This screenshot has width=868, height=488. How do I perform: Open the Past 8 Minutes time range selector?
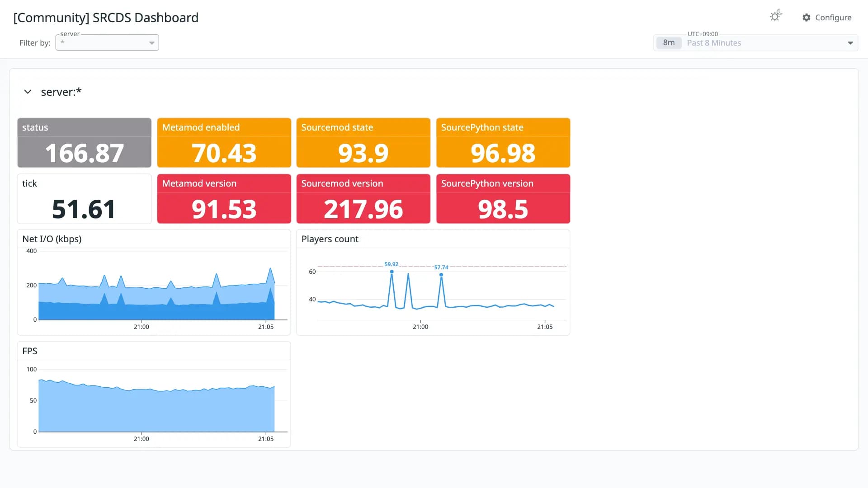tap(755, 43)
